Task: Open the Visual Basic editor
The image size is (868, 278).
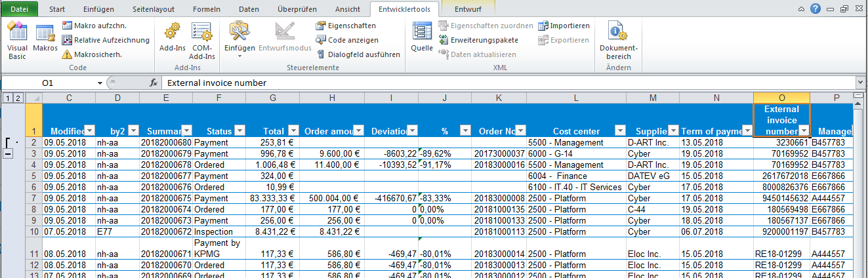Action: tap(17, 41)
